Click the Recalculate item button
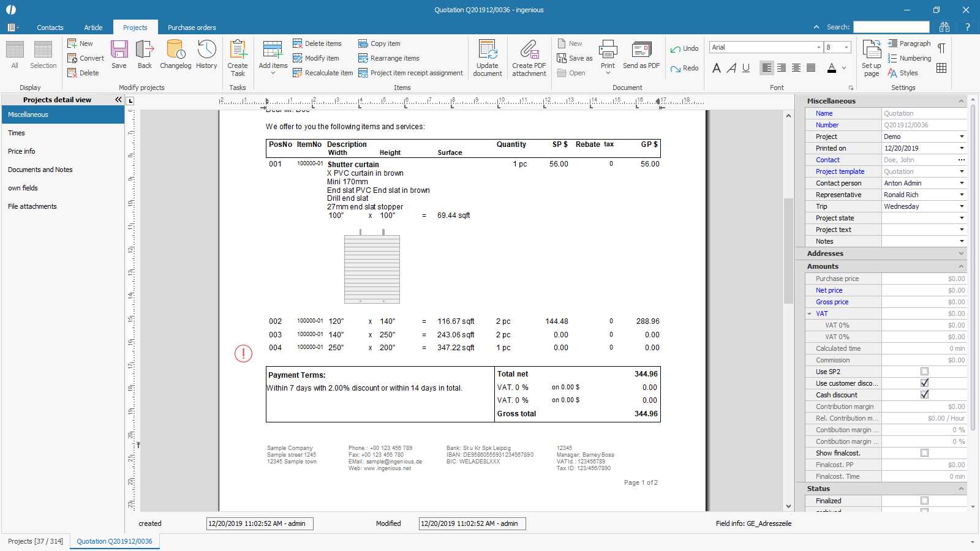 pos(323,73)
